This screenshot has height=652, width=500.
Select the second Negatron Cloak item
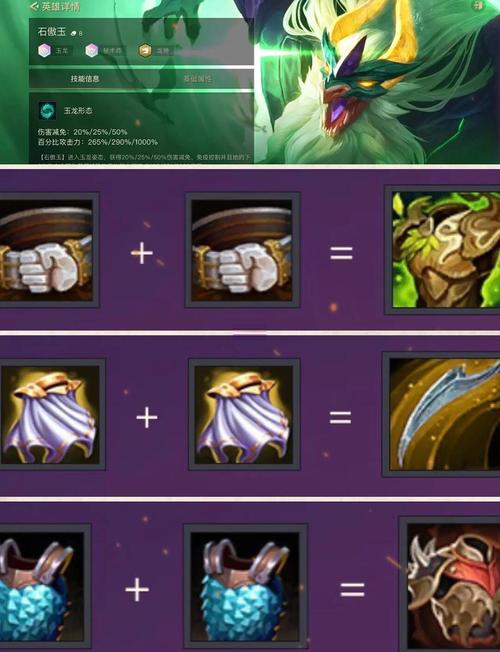pos(244,415)
